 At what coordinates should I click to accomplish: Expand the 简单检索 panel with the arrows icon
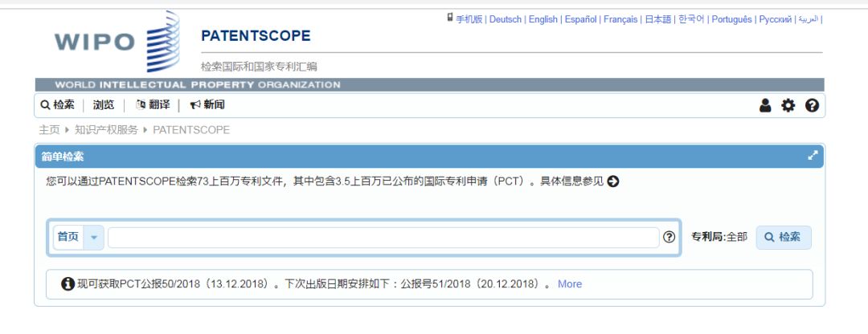point(813,156)
